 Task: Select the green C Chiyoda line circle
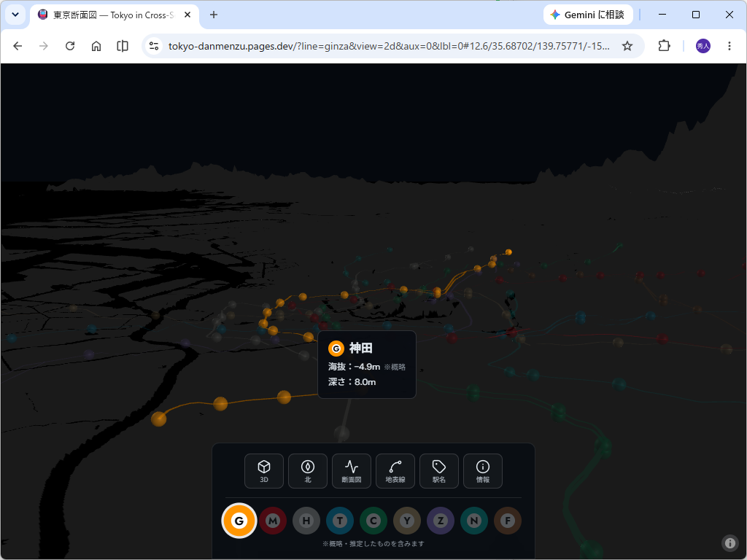tap(373, 521)
